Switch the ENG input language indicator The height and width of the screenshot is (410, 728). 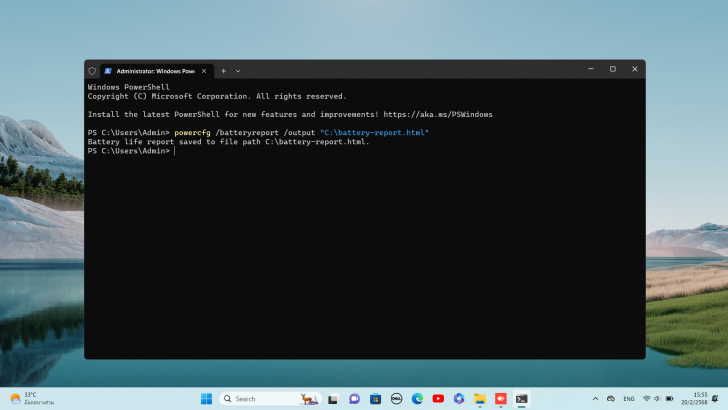pos(629,399)
